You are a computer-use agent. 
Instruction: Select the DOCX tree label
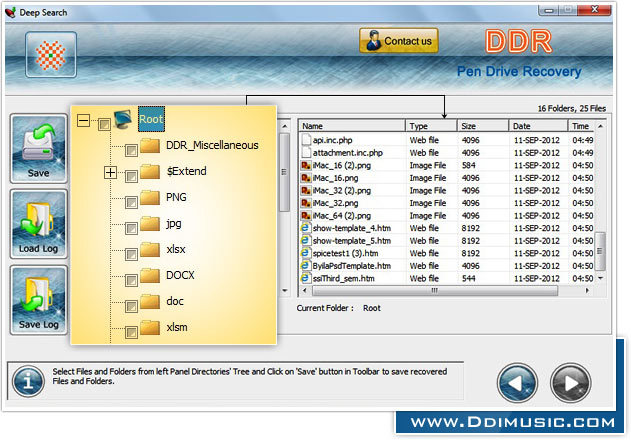[x=180, y=275]
